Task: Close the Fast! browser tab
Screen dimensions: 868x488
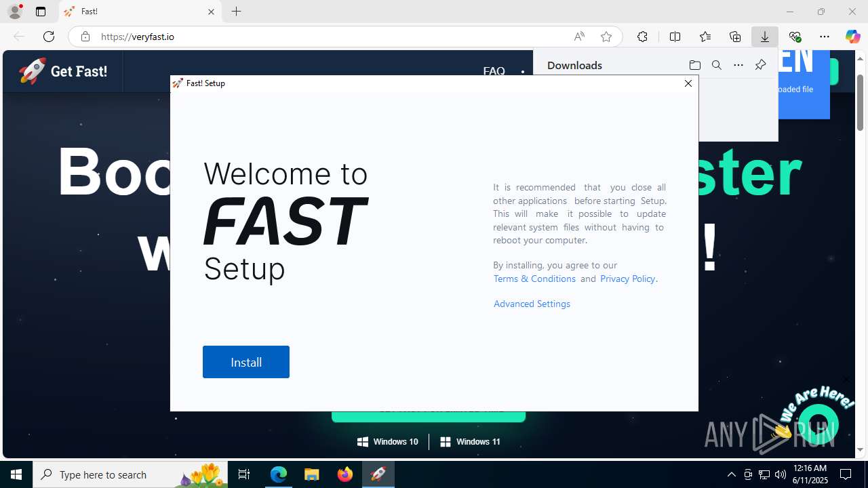Action: pyautogui.click(x=211, y=12)
